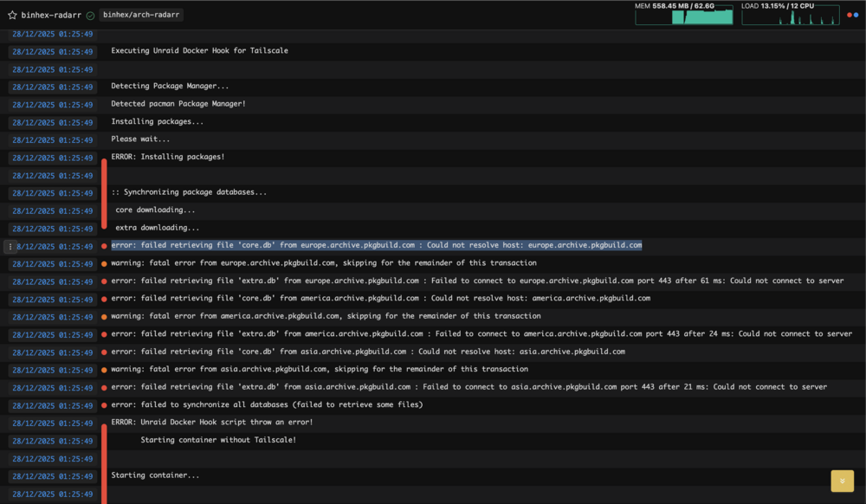
Task: Select 'Executing Unraid Docker Hook for Tailscale' line
Action: coord(199,51)
